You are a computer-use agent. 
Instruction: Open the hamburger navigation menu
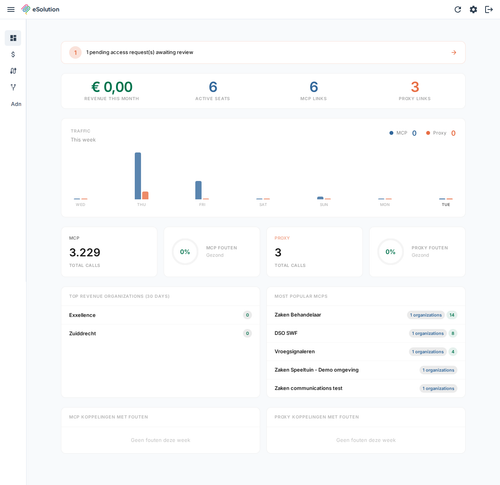click(x=11, y=9)
